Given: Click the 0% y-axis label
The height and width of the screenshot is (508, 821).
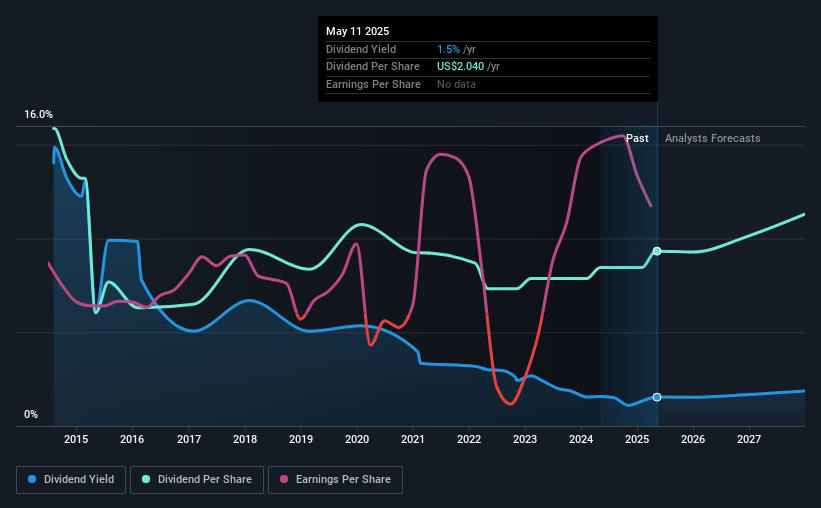Looking at the screenshot, I should point(31,415).
